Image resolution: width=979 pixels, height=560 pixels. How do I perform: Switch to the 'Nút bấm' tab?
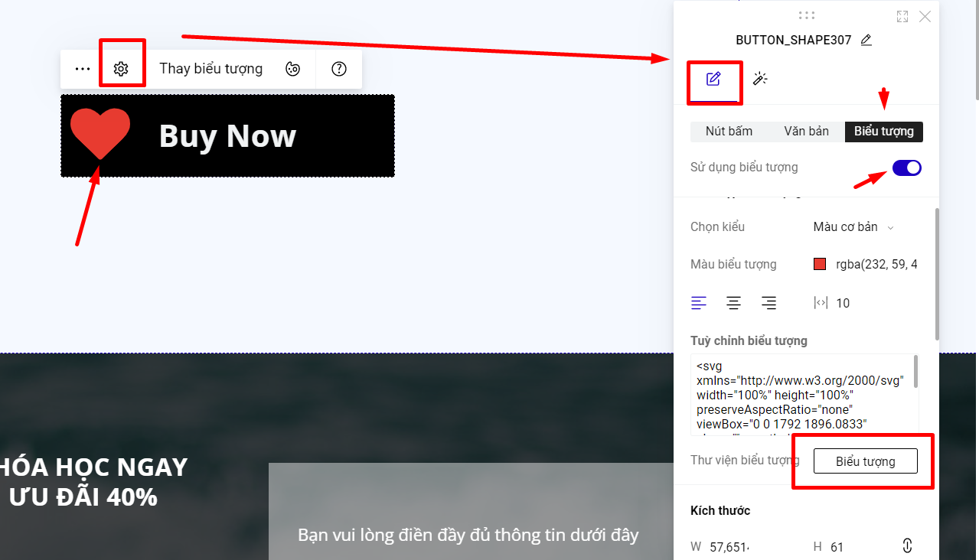[x=729, y=132]
